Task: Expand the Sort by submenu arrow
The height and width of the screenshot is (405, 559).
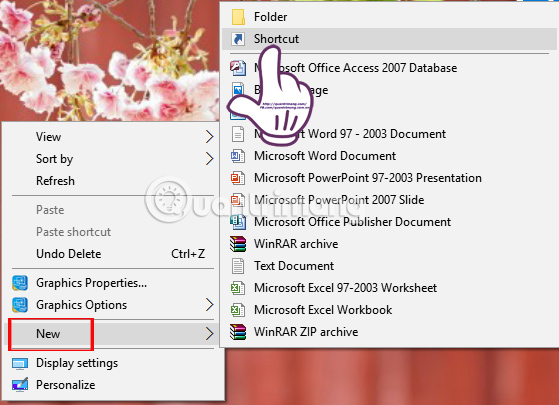Action: pyautogui.click(x=210, y=159)
